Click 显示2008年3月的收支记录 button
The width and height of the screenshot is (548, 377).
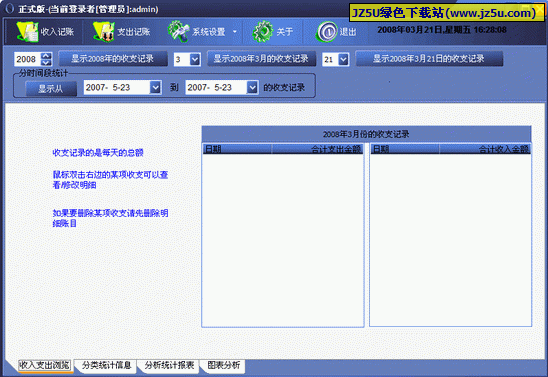click(x=261, y=59)
